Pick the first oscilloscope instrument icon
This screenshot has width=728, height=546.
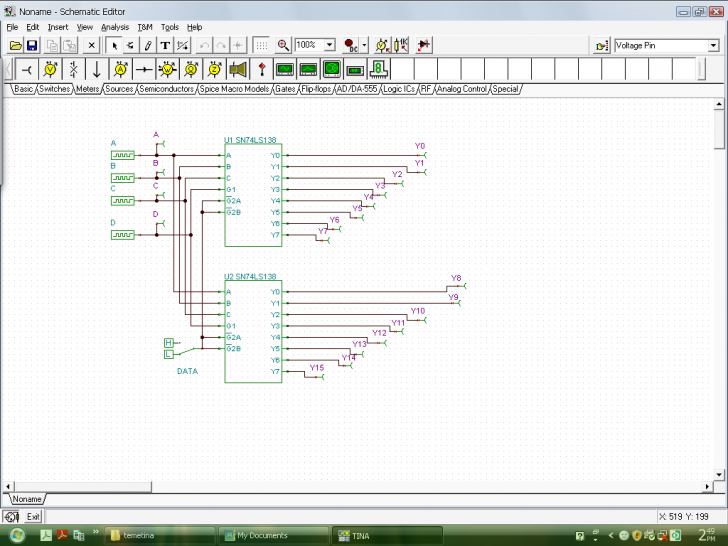[285, 70]
